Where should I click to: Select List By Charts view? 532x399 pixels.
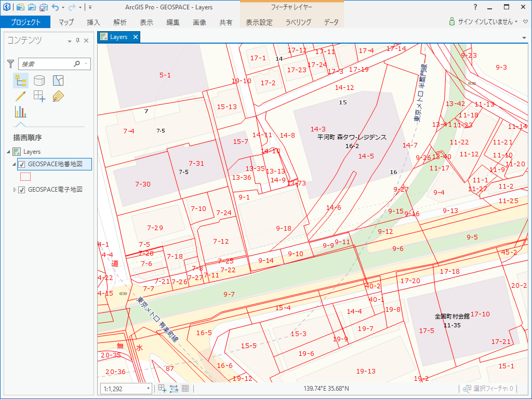21,112
